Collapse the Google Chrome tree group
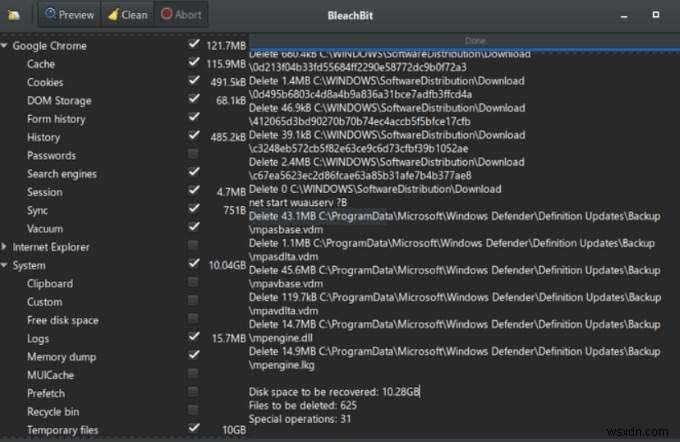 [4, 46]
